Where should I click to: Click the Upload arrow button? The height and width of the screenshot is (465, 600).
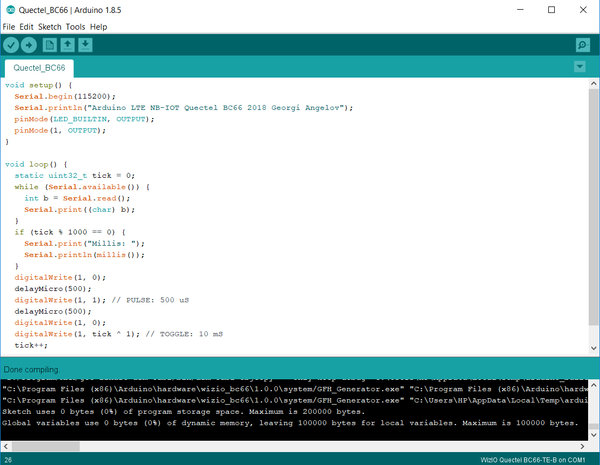(x=29, y=45)
